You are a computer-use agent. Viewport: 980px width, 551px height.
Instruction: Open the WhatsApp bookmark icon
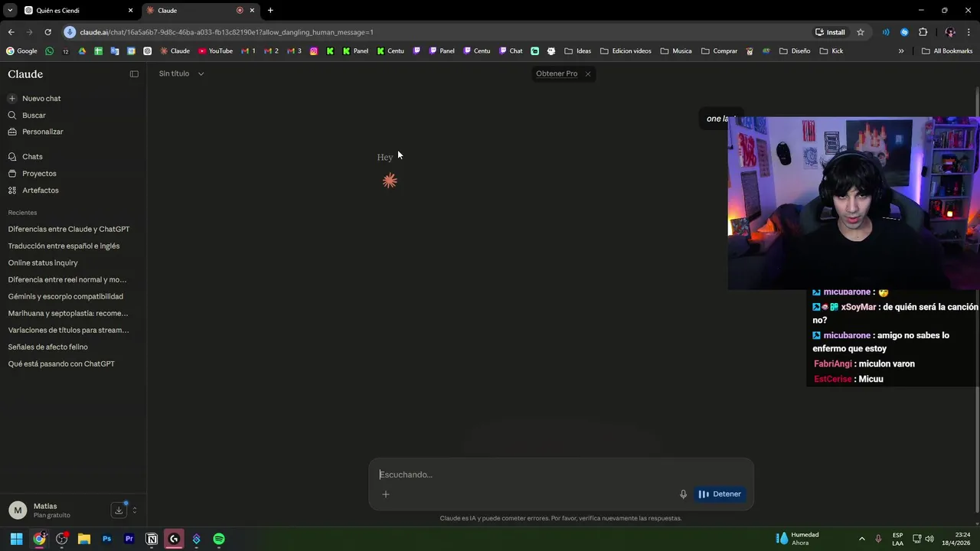[50, 51]
